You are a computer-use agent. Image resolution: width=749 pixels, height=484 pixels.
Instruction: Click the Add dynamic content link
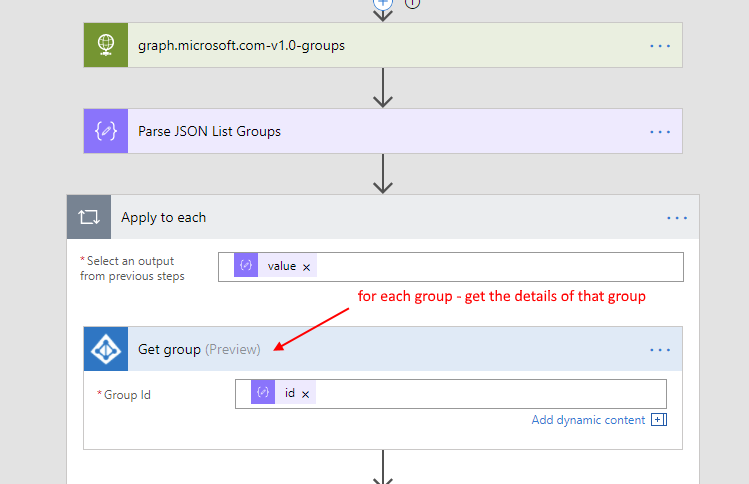tap(588, 420)
